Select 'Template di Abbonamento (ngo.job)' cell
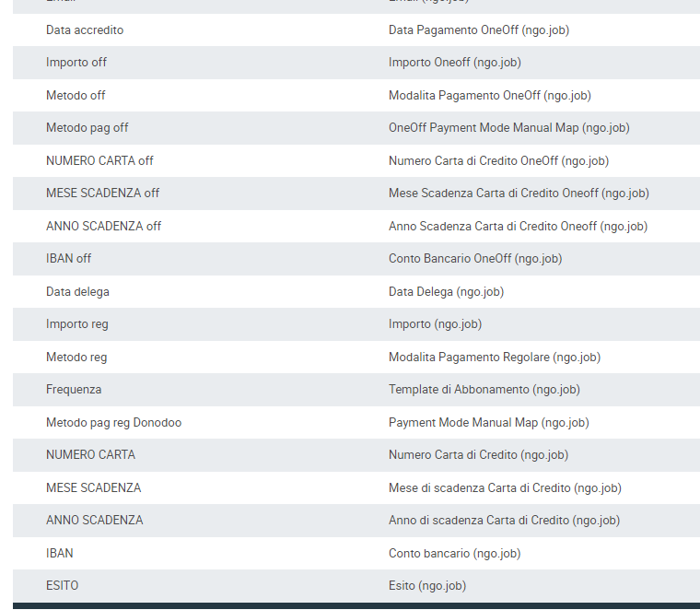 tap(484, 390)
